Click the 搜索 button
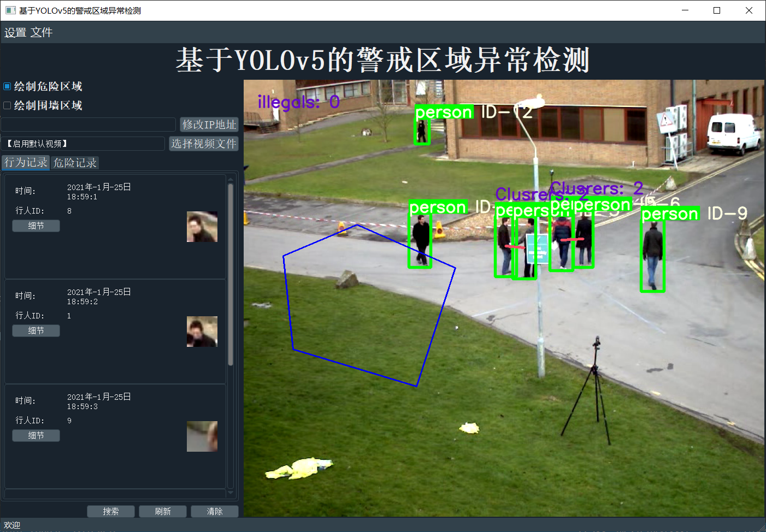 click(x=111, y=511)
